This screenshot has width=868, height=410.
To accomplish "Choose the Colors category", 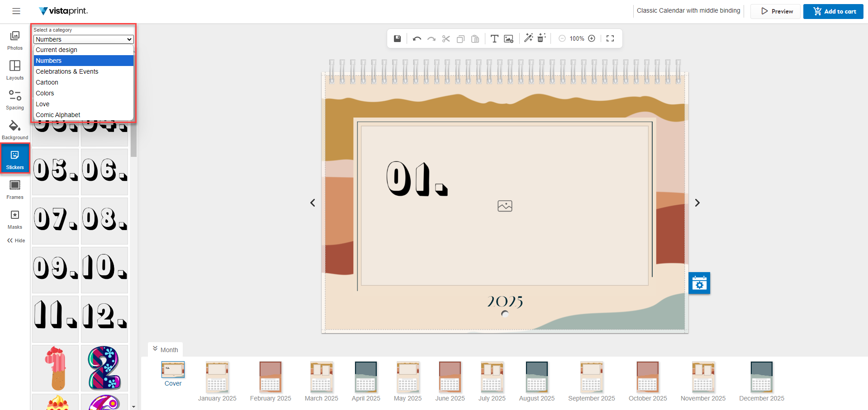I will pos(84,93).
